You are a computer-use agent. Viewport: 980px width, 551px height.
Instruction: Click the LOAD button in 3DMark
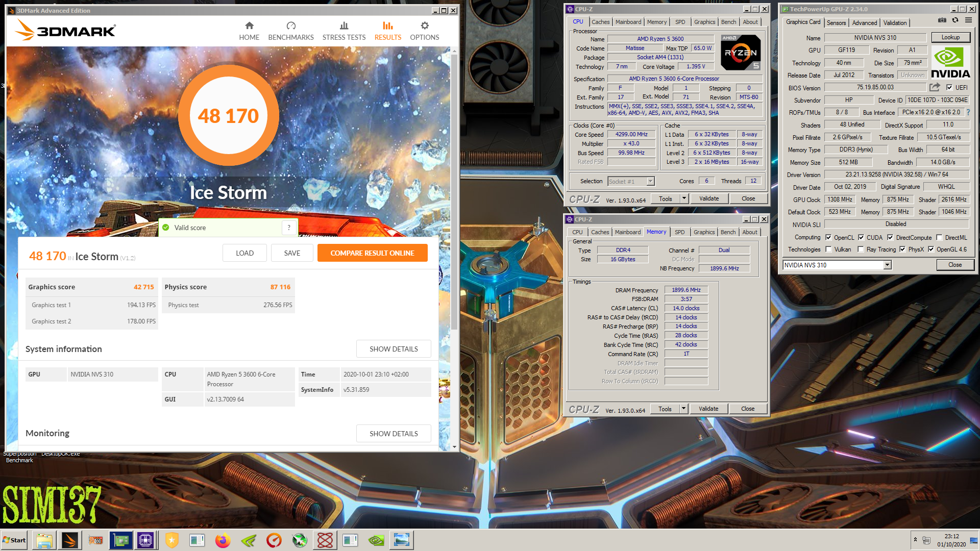click(x=244, y=253)
